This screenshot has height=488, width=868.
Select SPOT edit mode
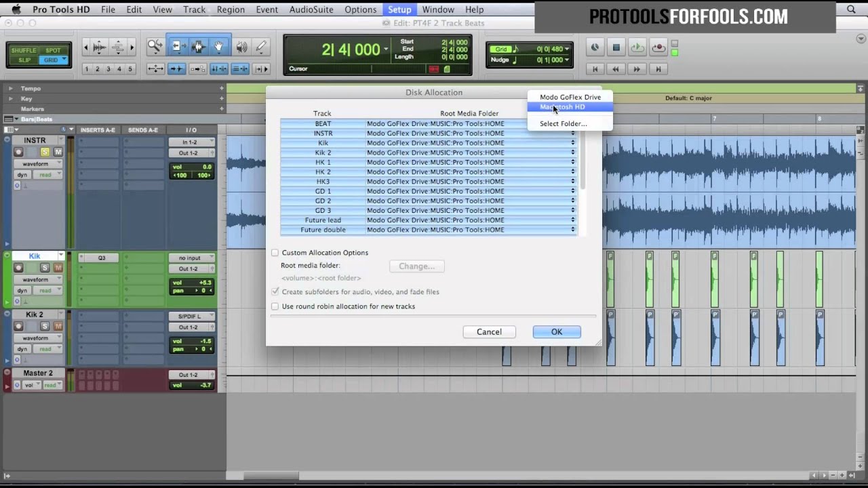tap(53, 50)
